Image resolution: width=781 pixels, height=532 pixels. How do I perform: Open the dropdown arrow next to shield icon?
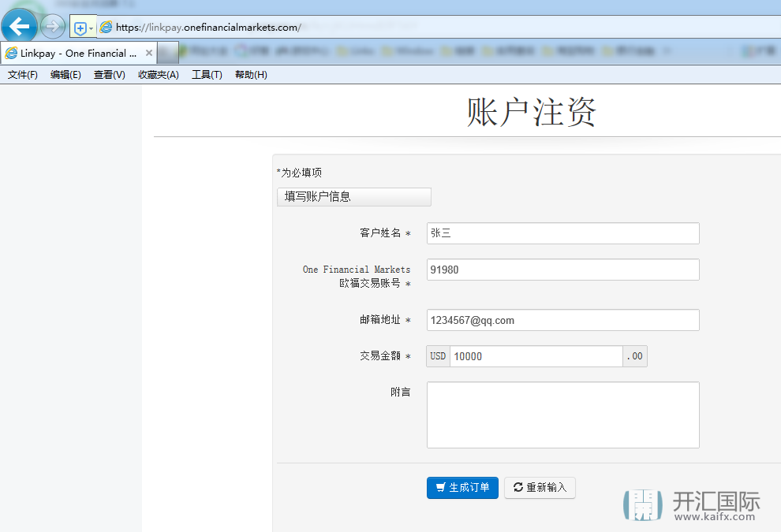point(91,28)
